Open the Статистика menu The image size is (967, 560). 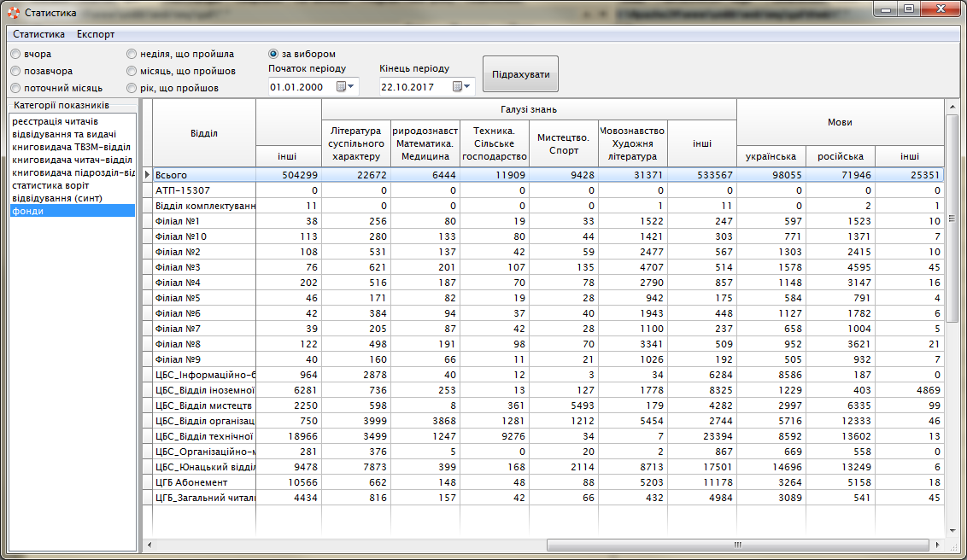[x=38, y=34]
